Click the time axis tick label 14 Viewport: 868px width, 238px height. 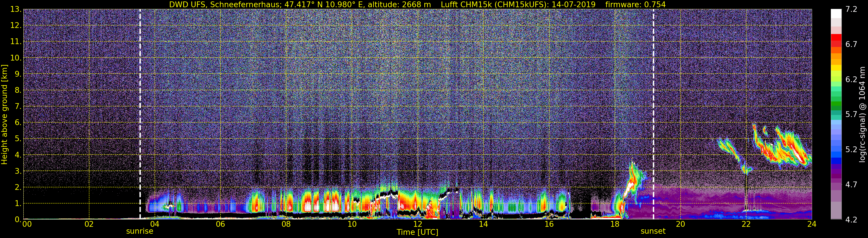483,224
